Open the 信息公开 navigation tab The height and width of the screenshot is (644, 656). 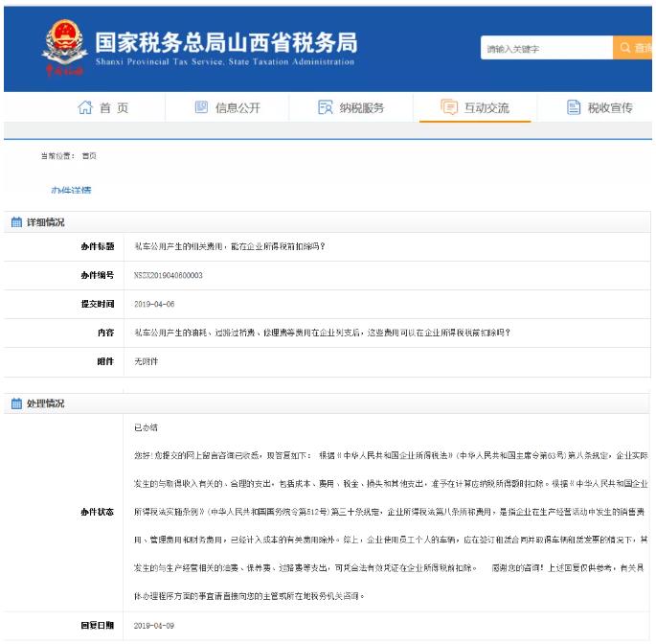(x=228, y=107)
